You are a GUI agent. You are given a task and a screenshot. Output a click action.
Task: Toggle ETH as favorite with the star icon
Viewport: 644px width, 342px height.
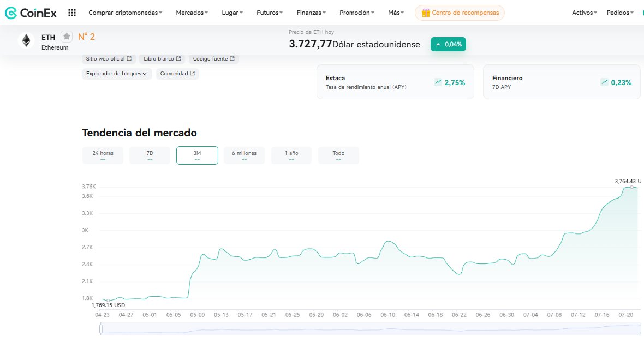66,37
